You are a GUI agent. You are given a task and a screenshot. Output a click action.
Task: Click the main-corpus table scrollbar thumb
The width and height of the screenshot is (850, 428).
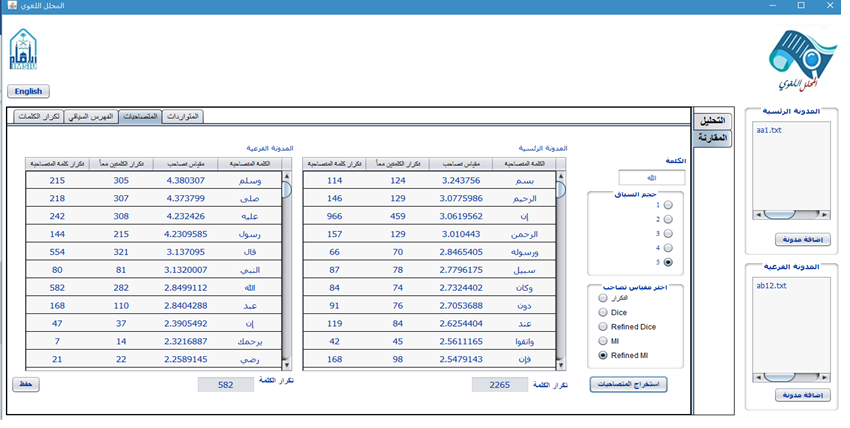pyautogui.click(x=561, y=189)
